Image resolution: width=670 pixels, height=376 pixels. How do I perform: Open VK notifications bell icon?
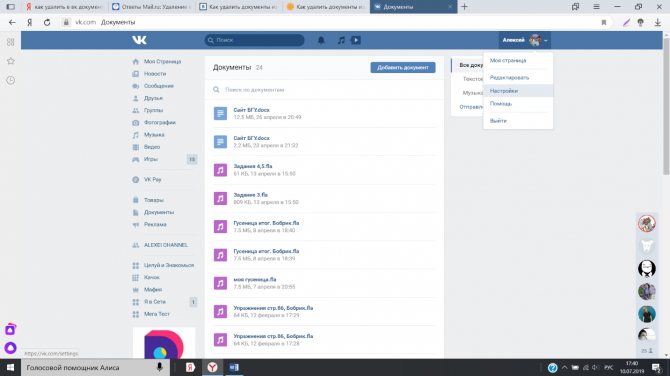click(x=321, y=40)
